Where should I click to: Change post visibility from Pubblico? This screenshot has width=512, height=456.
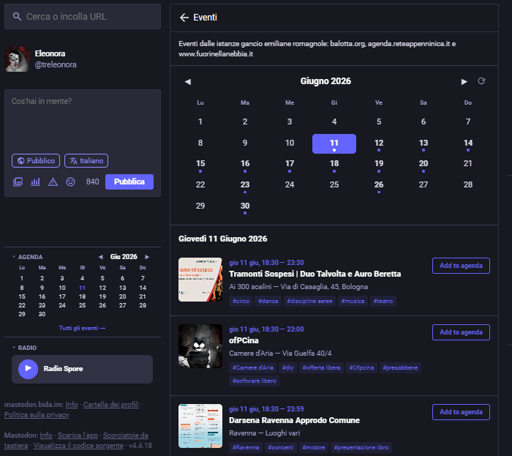[x=36, y=161]
